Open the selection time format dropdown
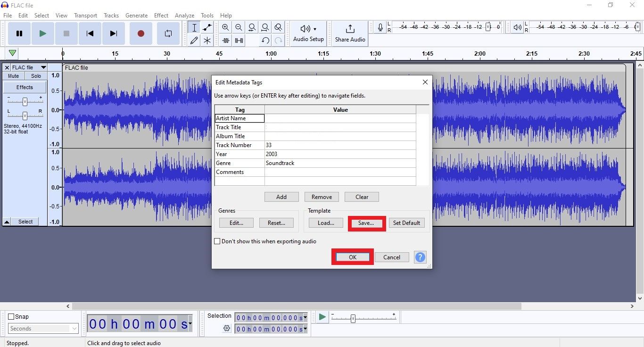 305,317
